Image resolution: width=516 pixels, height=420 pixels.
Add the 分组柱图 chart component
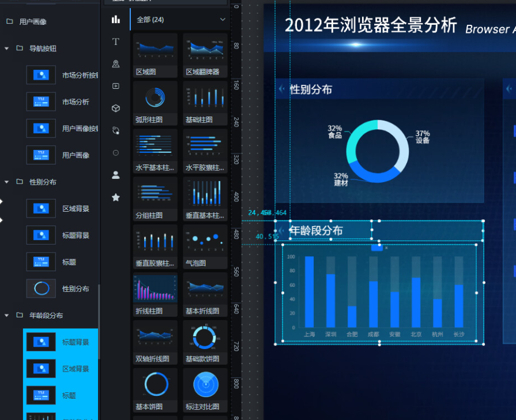coord(155,198)
